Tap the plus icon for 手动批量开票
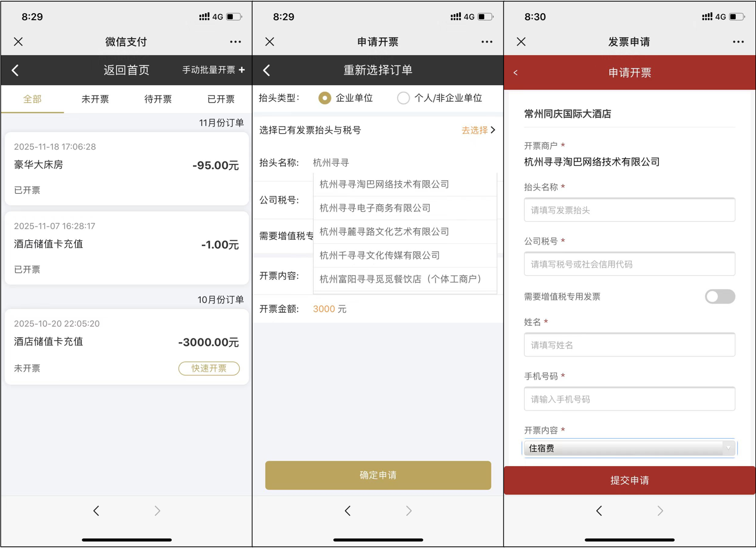This screenshot has width=756, height=548. (x=242, y=70)
